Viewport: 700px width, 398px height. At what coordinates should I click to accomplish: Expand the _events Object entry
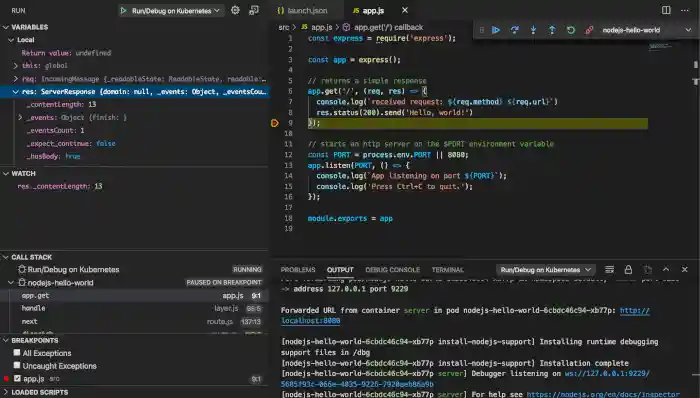click(21, 117)
